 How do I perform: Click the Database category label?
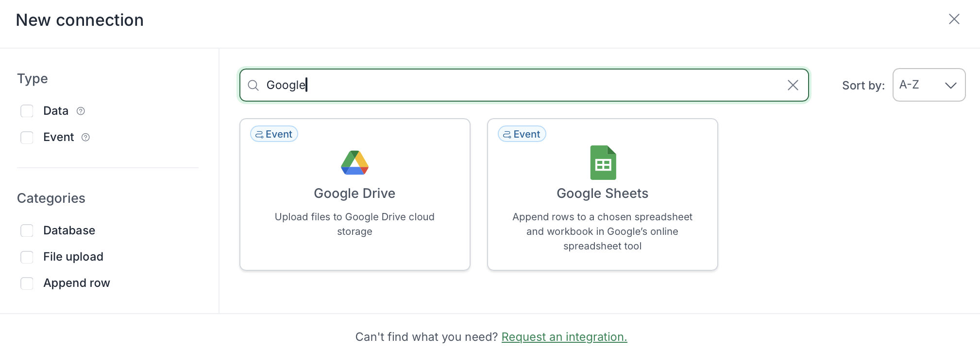point(69,230)
